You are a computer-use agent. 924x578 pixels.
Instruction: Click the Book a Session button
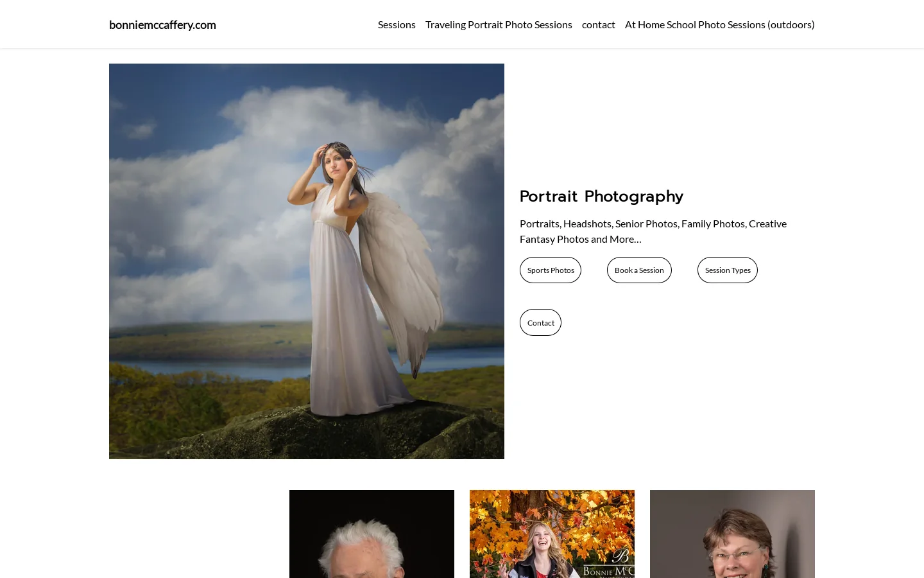[x=639, y=270]
